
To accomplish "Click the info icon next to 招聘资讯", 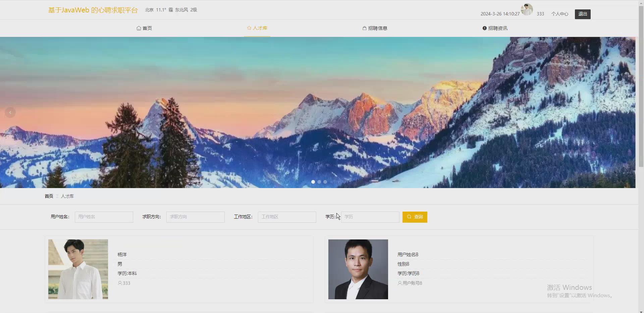I will click(484, 28).
